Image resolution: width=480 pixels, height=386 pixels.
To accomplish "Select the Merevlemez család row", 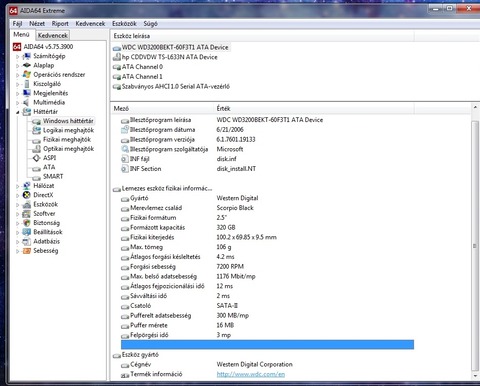I will tap(267, 208).
